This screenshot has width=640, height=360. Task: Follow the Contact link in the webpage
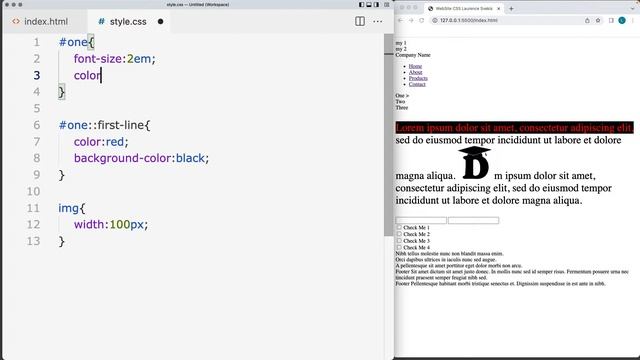click(417, 84)
